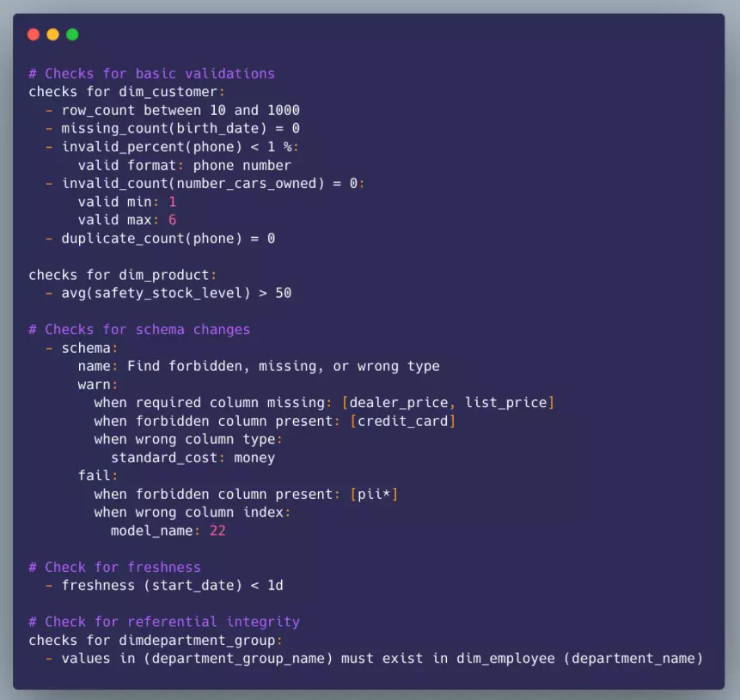Click the freshness (start_date) < 1d line
Image resolution: width=740 pixels, height=700 pixels.
pyautogui.click(x=172, y=586)
